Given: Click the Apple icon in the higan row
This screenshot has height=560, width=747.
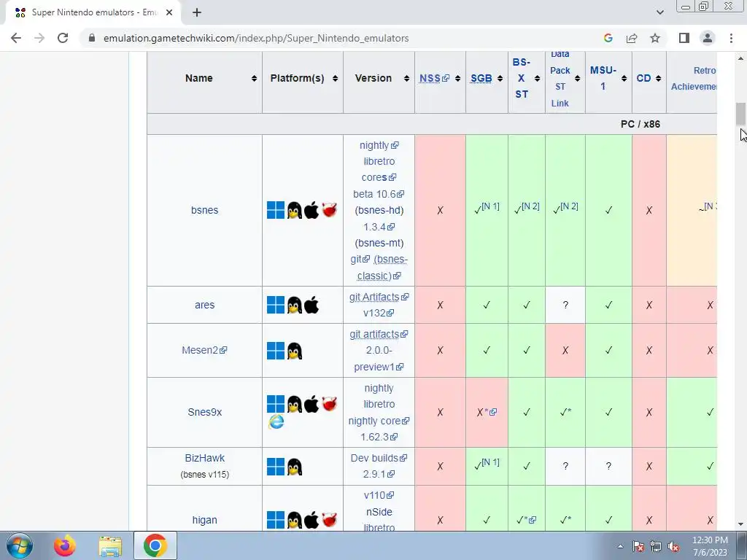Looking at the screenshot, I should (x=311, y=520).
